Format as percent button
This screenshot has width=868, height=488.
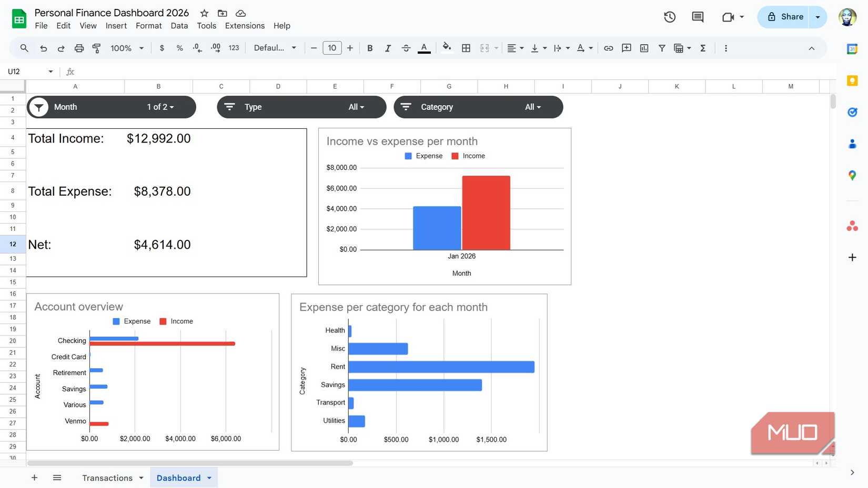coord(180,48)
